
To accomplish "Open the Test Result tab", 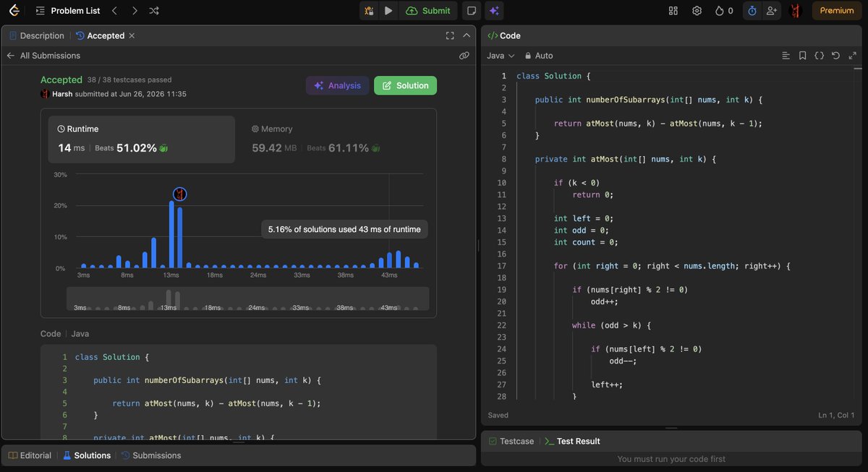I will [572, 441].
